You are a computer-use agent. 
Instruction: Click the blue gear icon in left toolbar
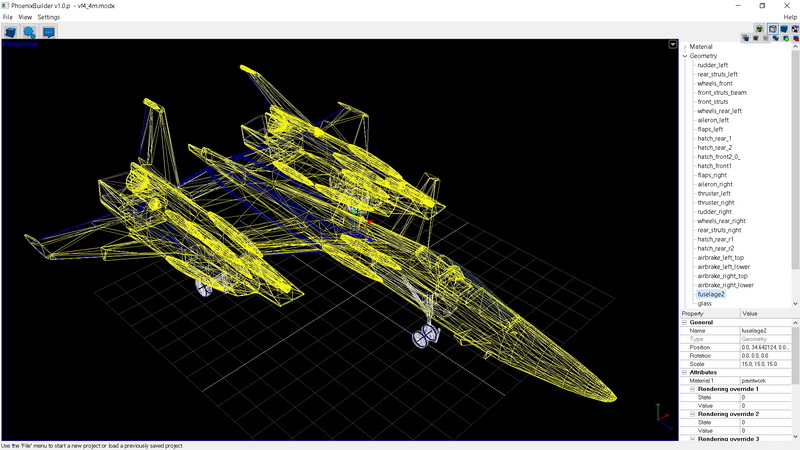click(30, 32)
